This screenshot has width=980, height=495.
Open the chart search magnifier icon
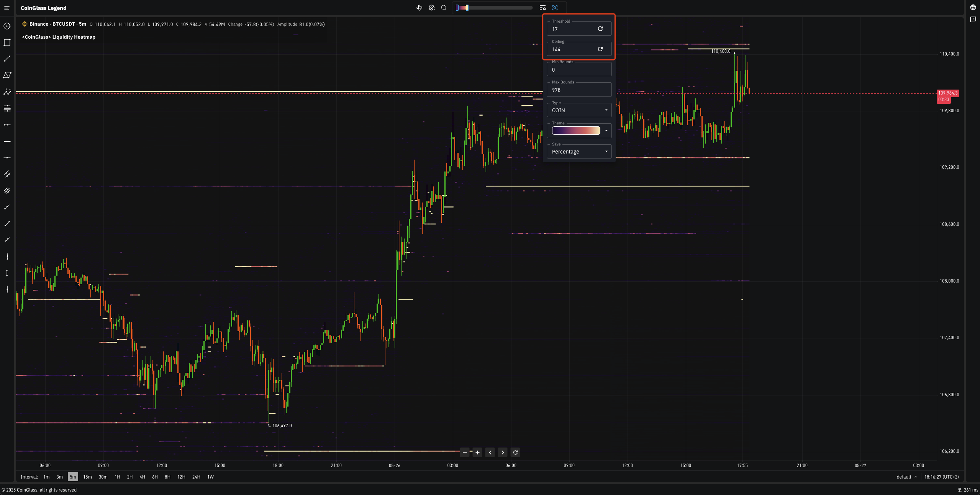point(444,8)
